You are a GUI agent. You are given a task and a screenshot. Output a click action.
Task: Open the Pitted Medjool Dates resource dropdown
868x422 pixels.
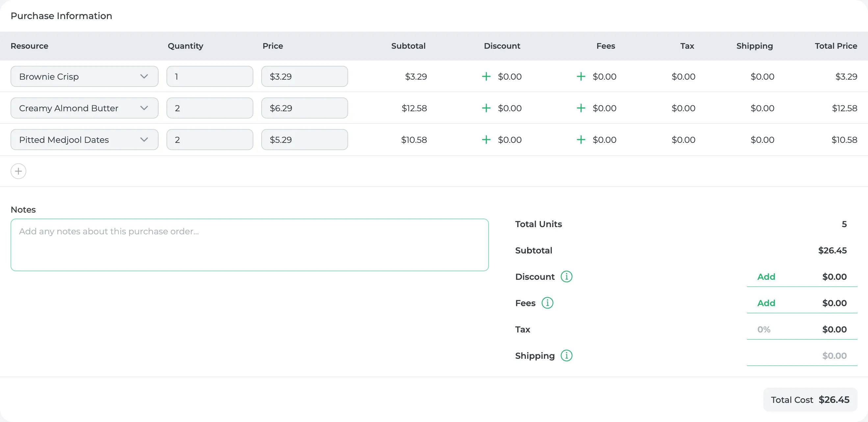point(84,140)
